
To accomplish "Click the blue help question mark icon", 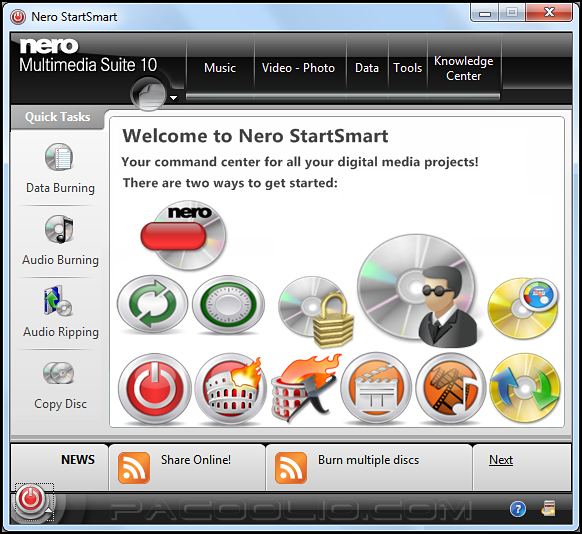I will [x=518, y=509].
